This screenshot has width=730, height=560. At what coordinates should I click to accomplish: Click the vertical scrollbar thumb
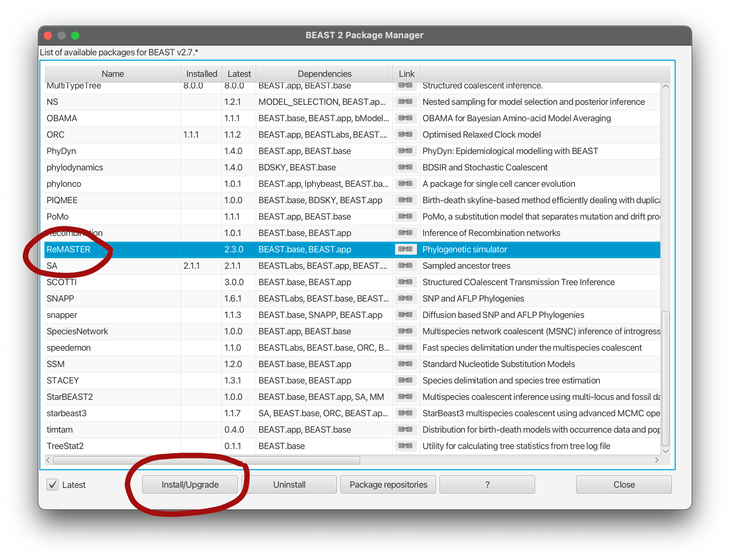point(665,379)
